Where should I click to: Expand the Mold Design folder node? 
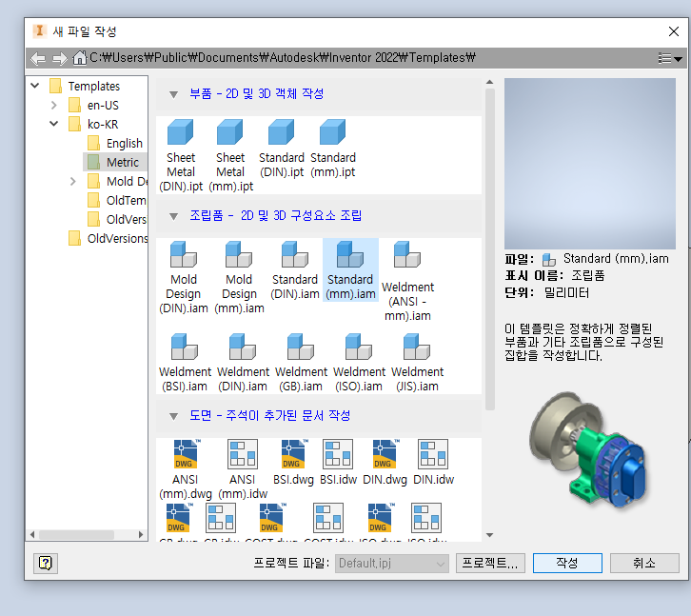coord(73,181)
